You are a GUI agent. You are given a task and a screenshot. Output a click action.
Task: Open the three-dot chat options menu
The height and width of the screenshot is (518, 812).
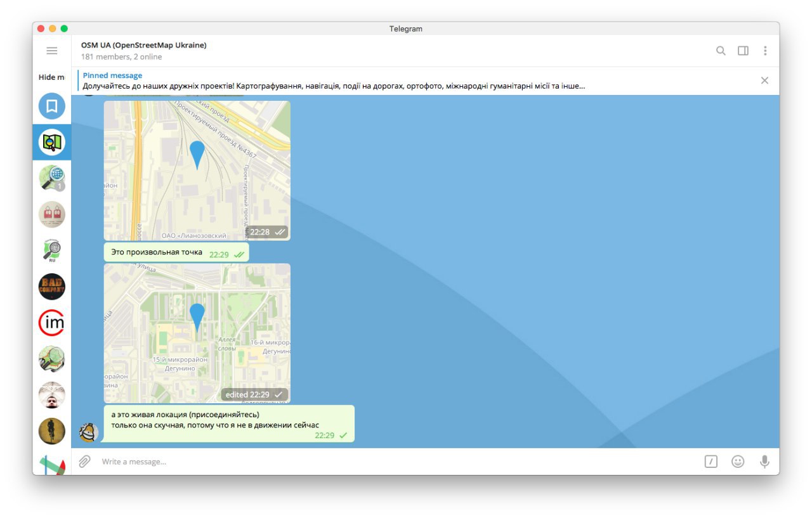[765, 51]
